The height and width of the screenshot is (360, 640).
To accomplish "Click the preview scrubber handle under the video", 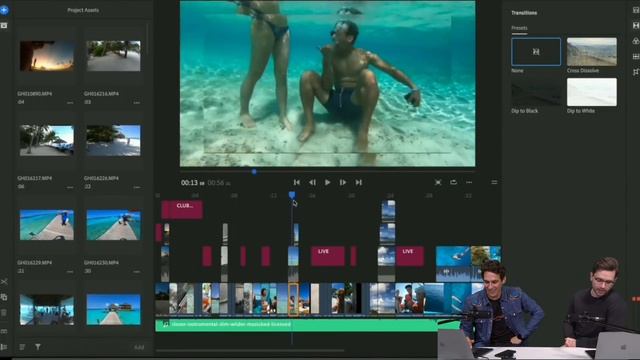I will pyautogui.click(x=254, y=172).
